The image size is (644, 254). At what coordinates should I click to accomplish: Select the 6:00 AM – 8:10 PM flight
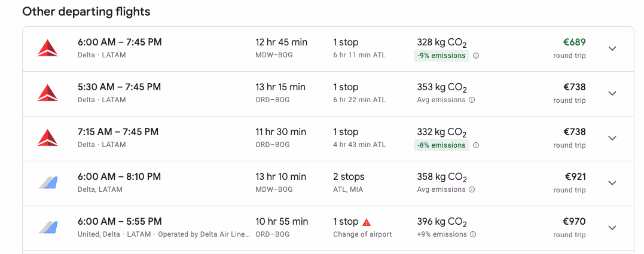pyautogui.click(x=328, y=183)
